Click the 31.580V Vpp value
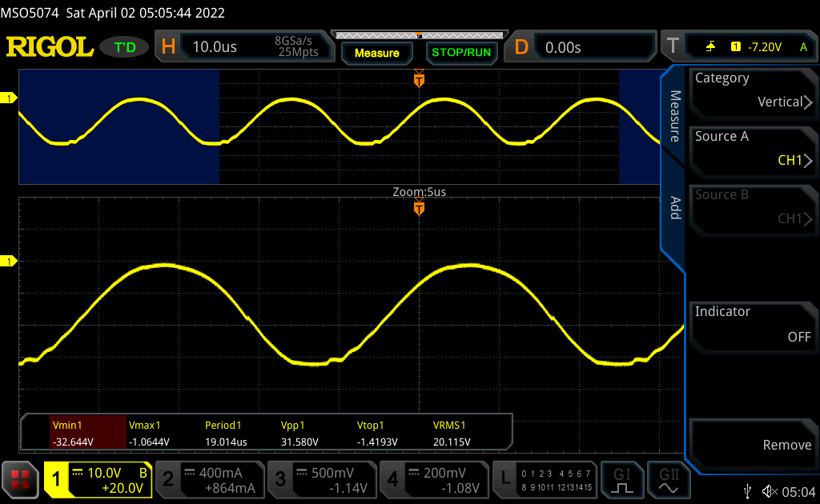Screen dimensions: 820x504 pos(299,442)
